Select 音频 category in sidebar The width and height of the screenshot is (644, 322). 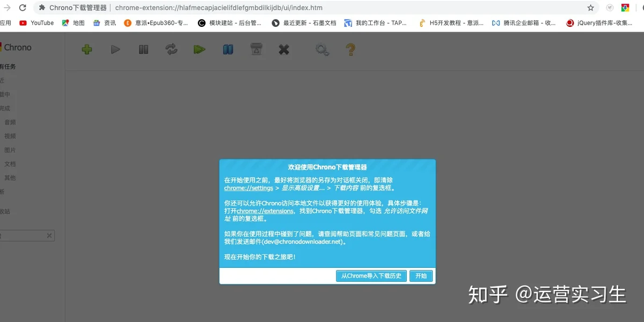[x=10, y=122]
